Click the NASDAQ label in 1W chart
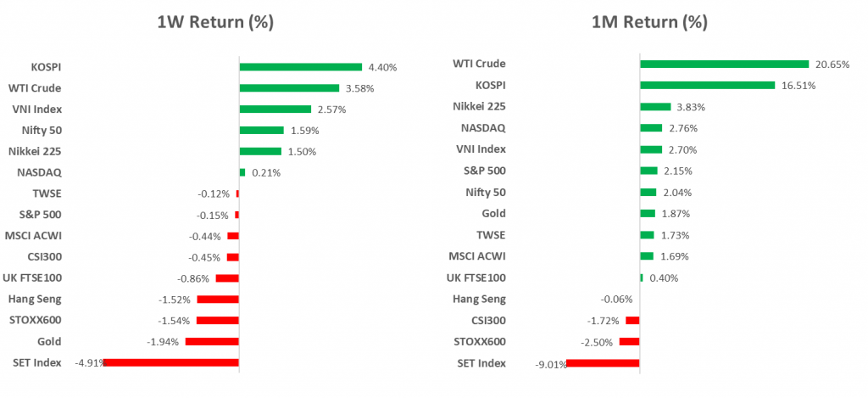This screenshot has height=398, width=868. (39, 172)
